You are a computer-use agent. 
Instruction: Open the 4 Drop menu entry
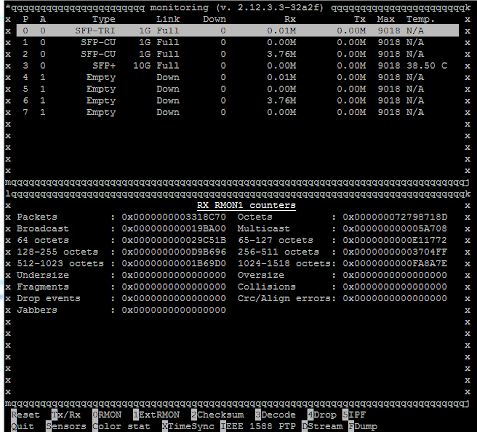pyautogui.click(x=322, y=415)
